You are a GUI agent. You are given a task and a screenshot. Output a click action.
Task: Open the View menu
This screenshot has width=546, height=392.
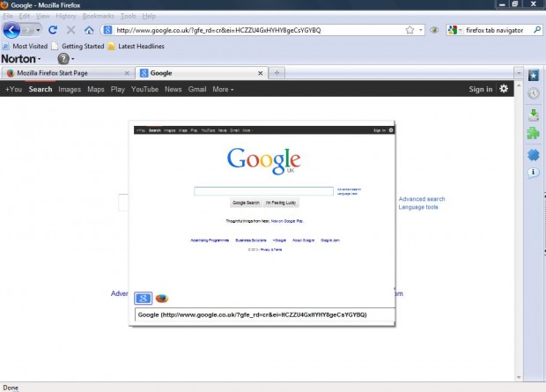pos(42,16)
